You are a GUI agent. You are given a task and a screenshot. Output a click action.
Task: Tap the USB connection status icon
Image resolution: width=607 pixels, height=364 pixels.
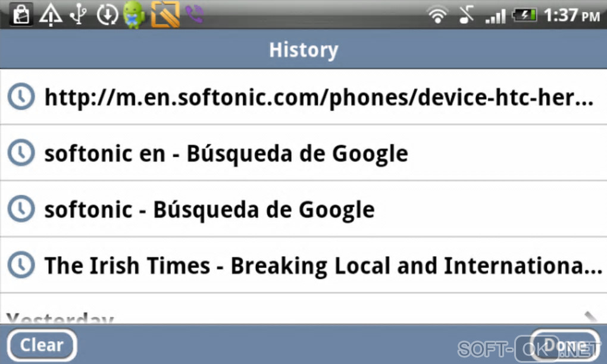pos(79,14)
